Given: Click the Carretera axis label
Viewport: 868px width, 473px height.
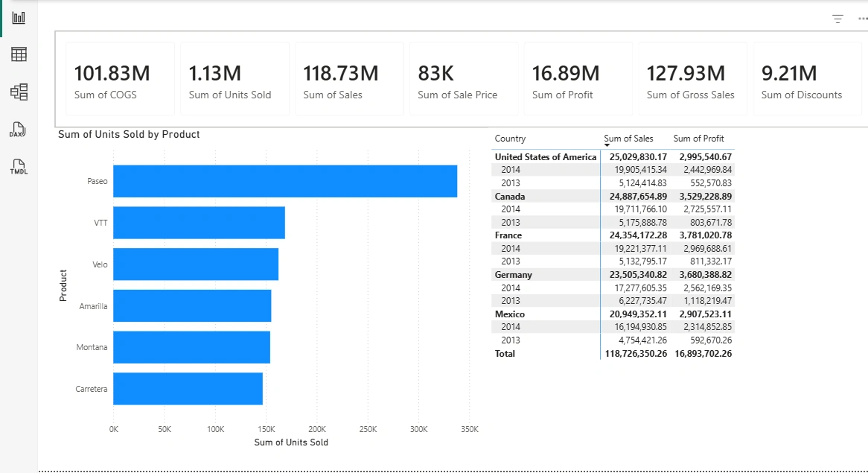Looking at the screenshot, I should coord(92,389).
